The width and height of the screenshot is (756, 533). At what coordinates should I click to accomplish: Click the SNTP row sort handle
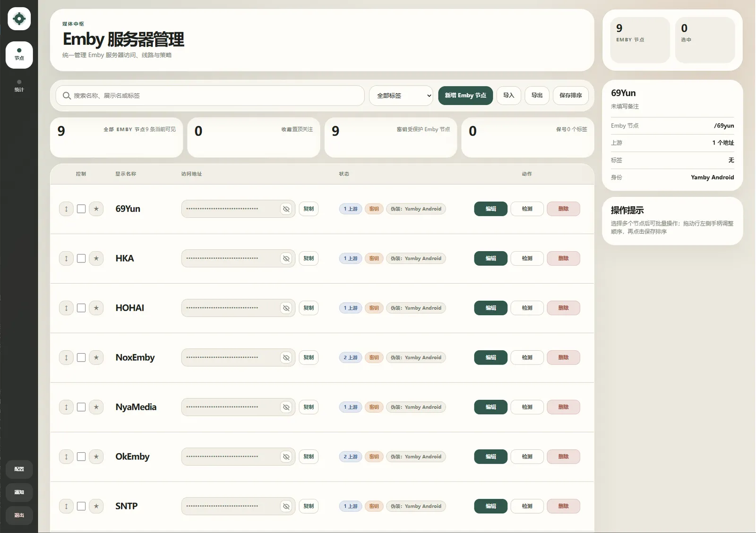pyautogui.click(x=66, y=506)
